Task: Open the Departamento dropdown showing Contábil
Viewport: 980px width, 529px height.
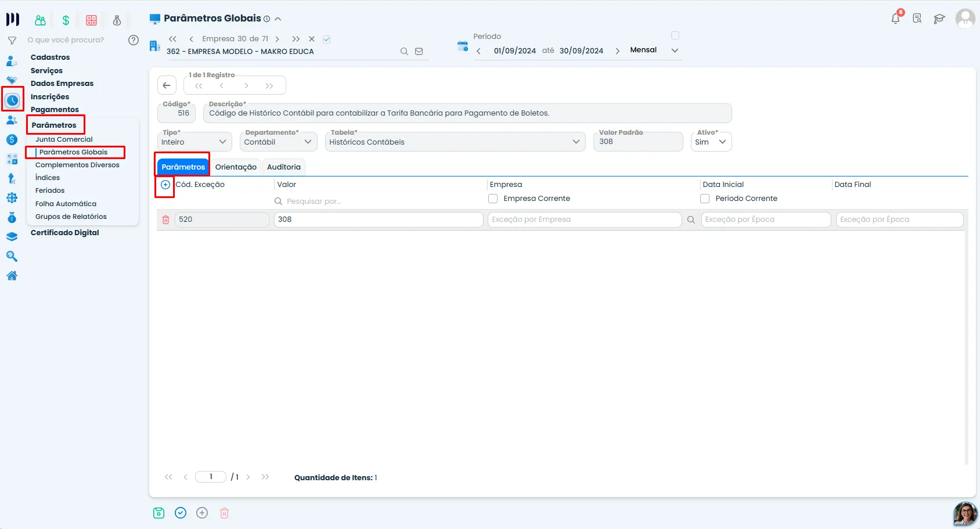Action: point(279,142)
